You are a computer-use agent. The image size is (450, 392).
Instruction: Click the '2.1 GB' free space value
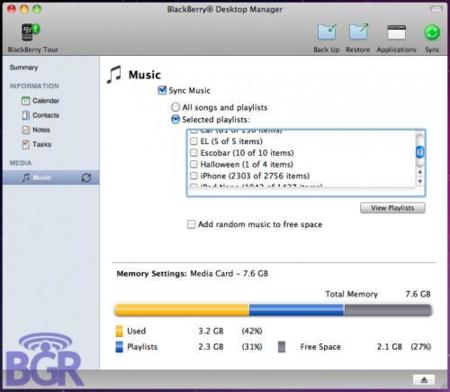point(389,347)
